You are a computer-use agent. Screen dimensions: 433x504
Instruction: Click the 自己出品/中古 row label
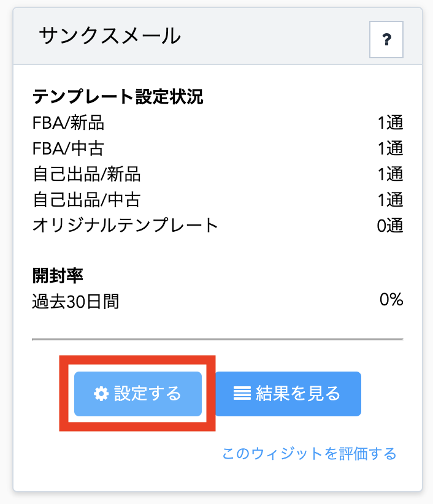(x=86, y=200)
